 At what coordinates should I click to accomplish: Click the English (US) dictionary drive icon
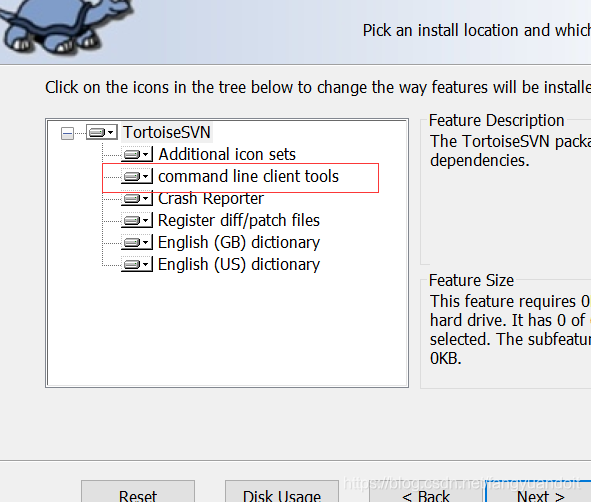(137, 264)
